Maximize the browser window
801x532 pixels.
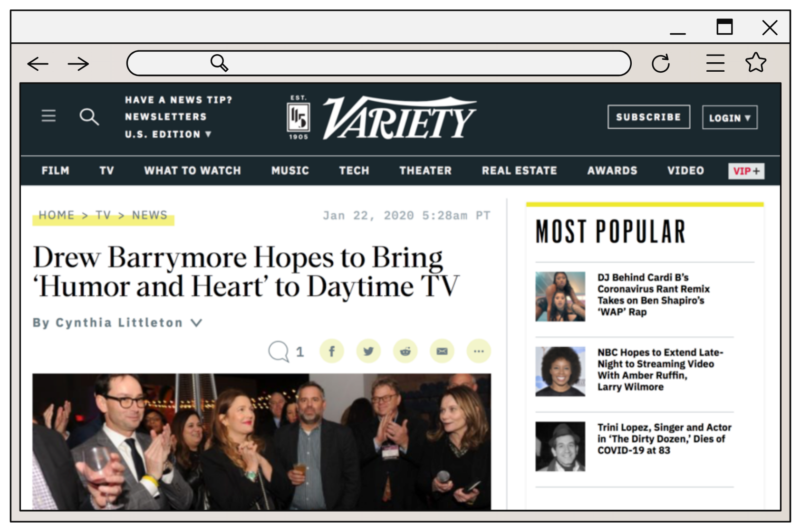pyautogui.click(x=724, y=27)
